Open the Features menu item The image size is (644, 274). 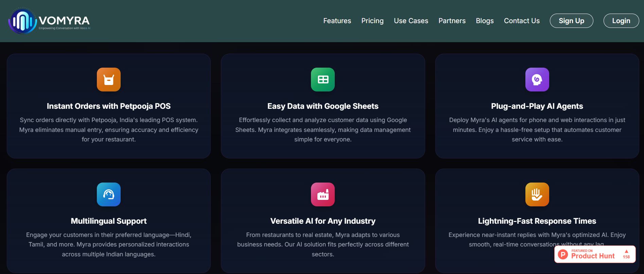(x=337, y=21)
